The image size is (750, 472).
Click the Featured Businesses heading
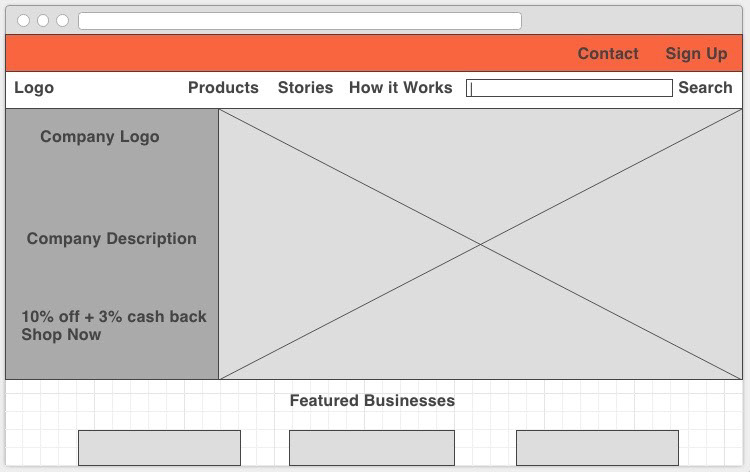372,401
